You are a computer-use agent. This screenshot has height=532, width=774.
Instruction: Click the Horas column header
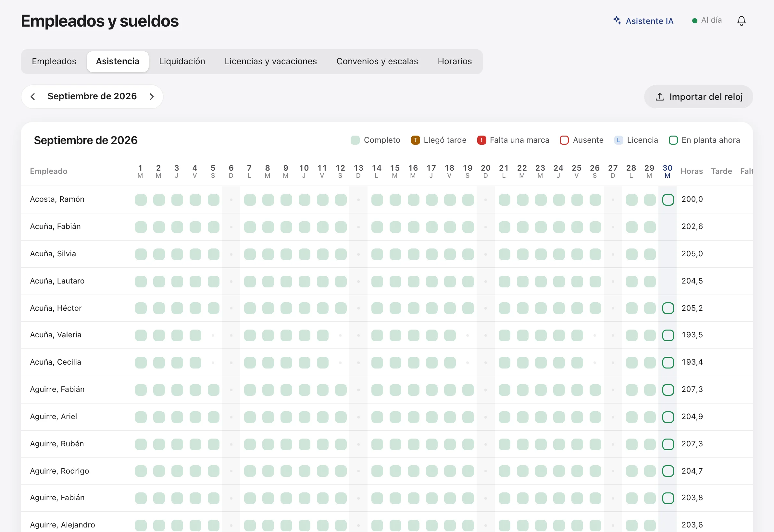point(692,171)
